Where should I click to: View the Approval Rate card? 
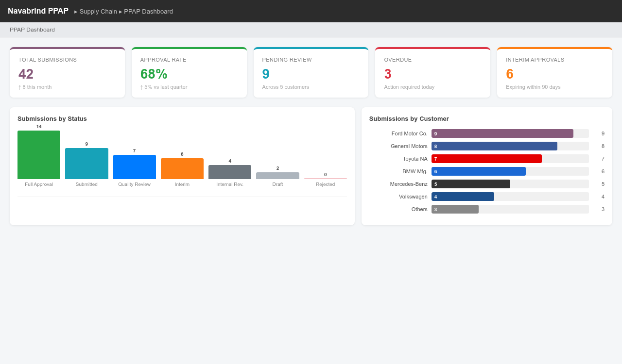tap(189, 72)
